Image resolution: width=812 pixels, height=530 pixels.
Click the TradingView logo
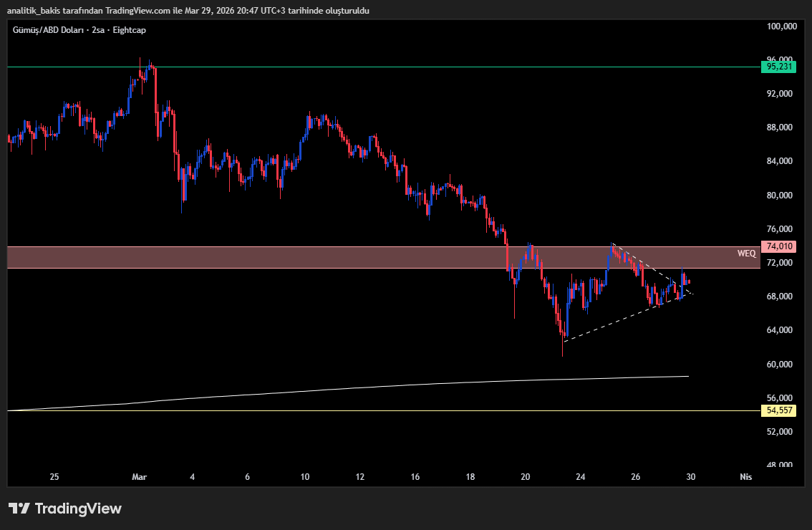tap(69, 509)
